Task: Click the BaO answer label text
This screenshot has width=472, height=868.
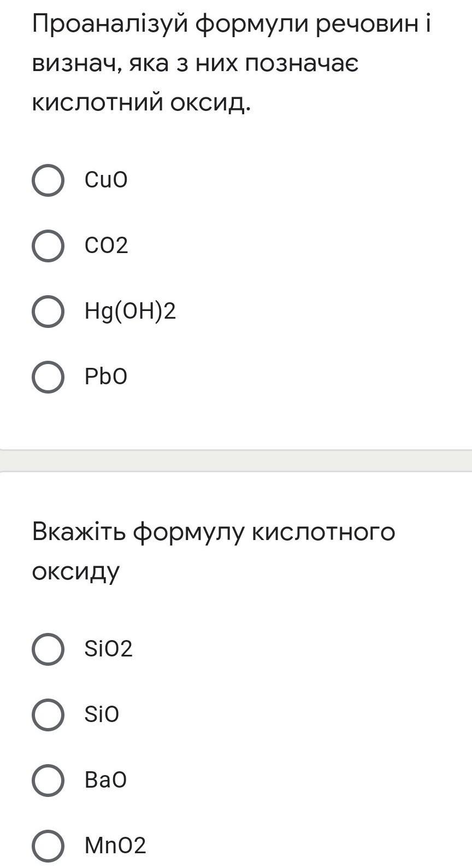Action: click(105, 780)
